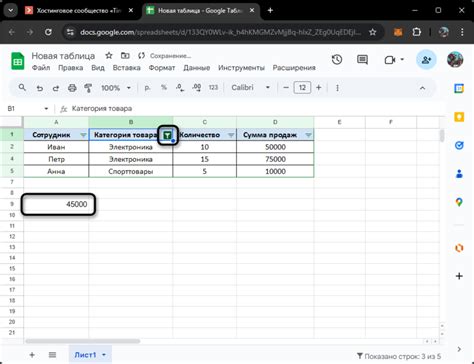Open more number formats 123
This screenshot has height=364, width=474.
coord(213,88)
